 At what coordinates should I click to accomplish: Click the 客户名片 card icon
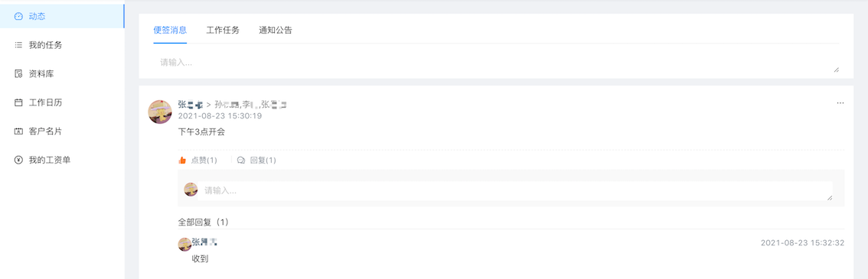click(18, 131)
